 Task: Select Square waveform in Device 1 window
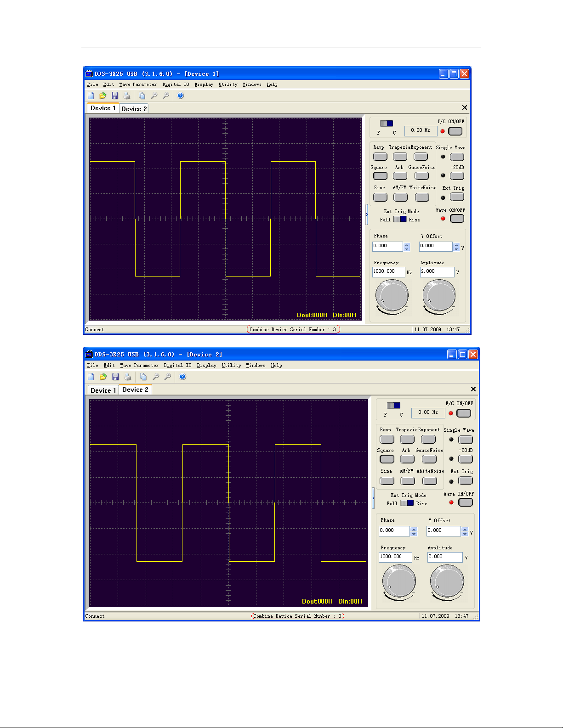coord(380,176)
